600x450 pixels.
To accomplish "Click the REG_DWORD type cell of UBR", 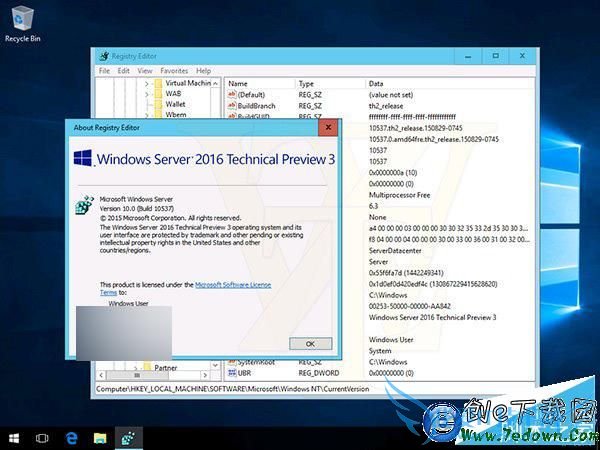I will click(319, 373).
